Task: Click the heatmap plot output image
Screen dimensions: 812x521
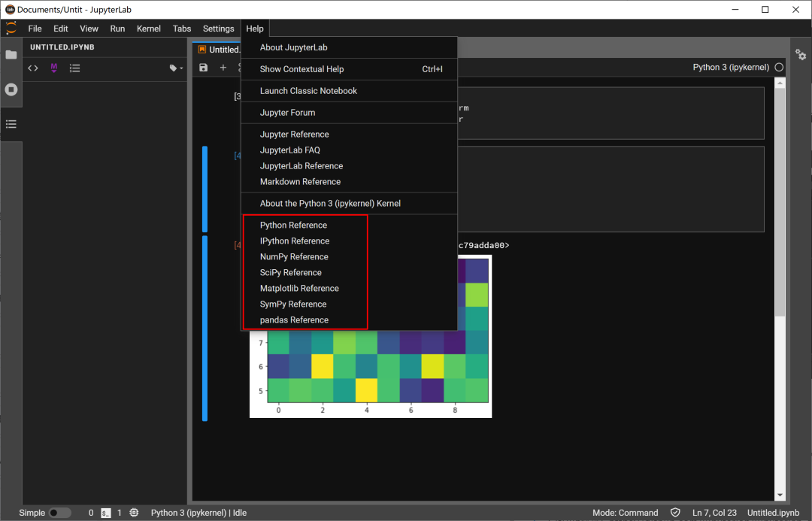Action: tap(371, 373)
